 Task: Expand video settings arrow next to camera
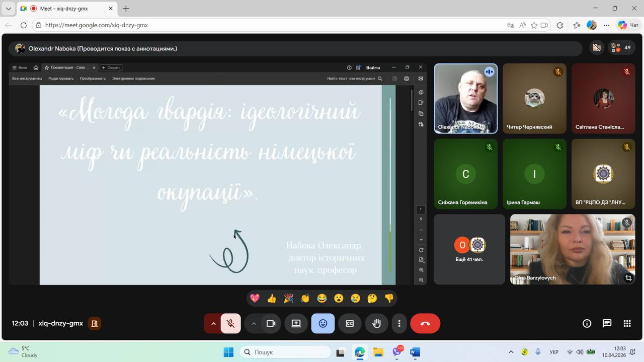point(254,324)
